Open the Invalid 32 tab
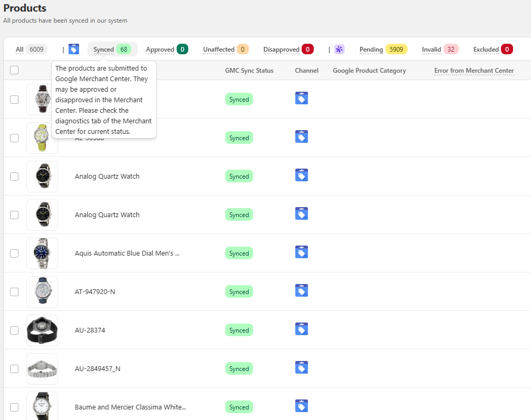 [x=440, y=50]
